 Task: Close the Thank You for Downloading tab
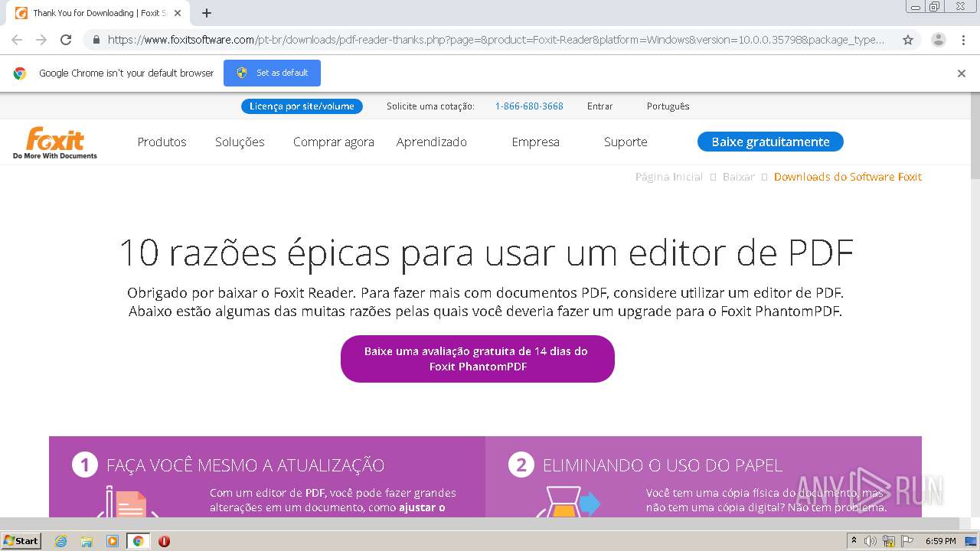[178, 13]
